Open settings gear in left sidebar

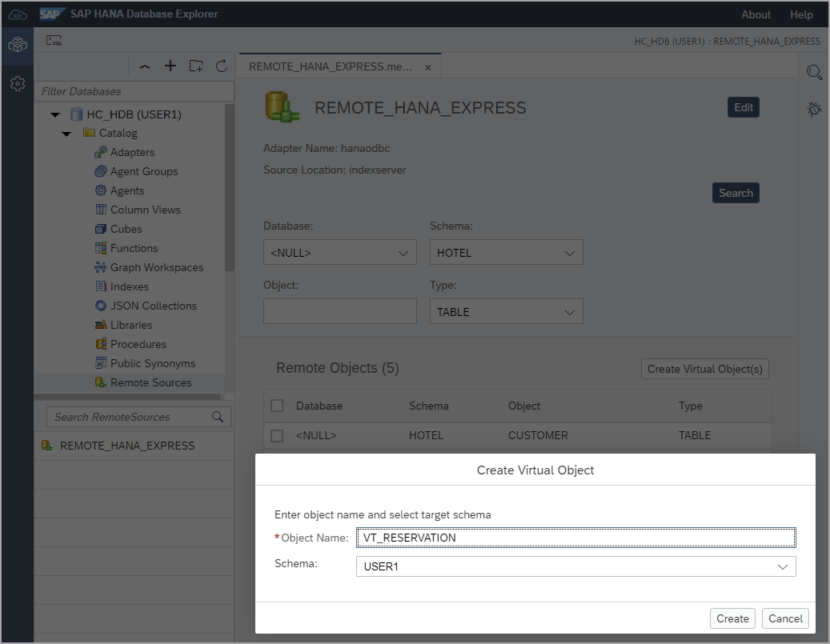click(x=18, y=83)
